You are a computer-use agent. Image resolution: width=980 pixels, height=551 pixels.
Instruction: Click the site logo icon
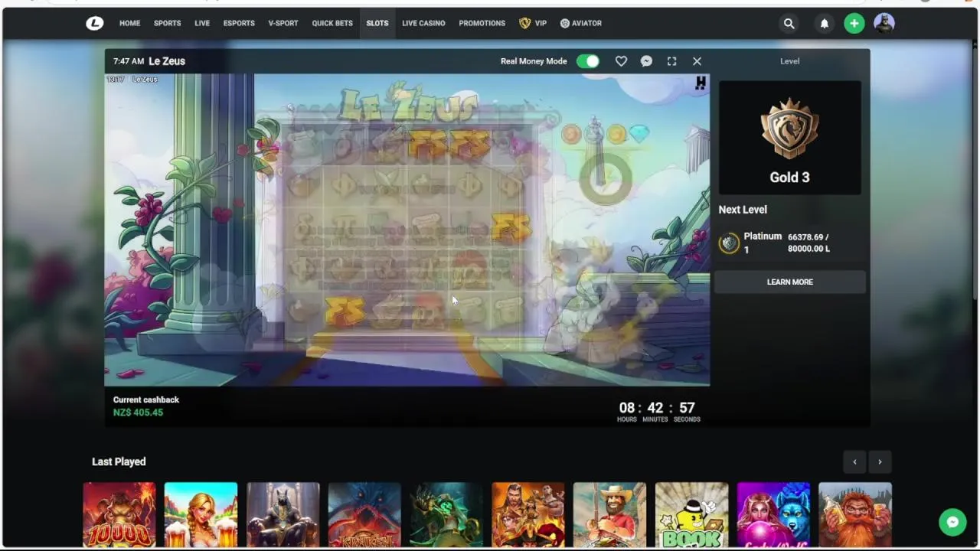click(94, 23)
